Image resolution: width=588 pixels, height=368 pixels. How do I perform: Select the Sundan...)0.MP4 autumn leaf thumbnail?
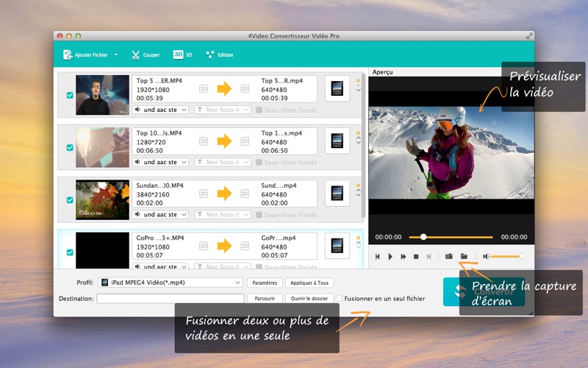(x=102, y=199)
